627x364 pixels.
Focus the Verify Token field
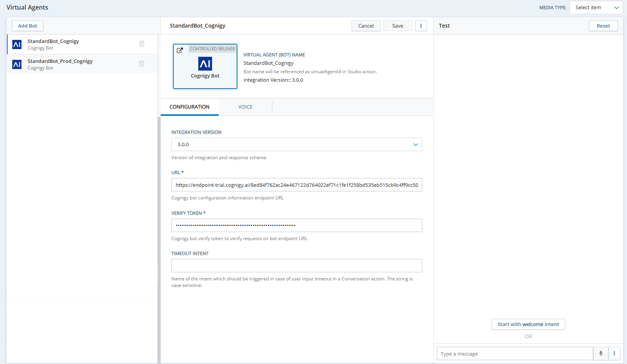[x=296, y=225]
